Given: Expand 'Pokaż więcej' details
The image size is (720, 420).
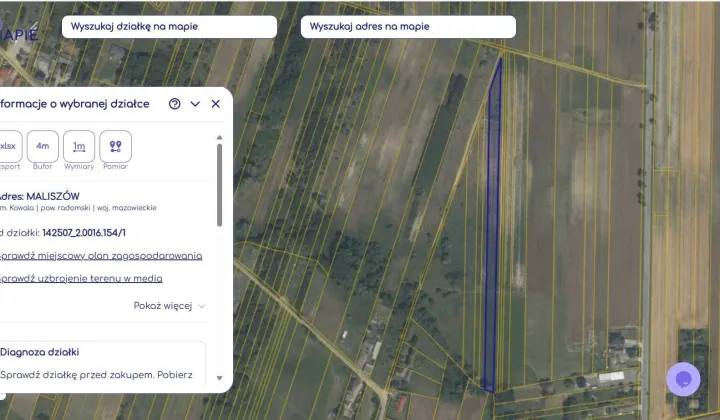Looking at the screenshot, I should click(x=169, y=306).
